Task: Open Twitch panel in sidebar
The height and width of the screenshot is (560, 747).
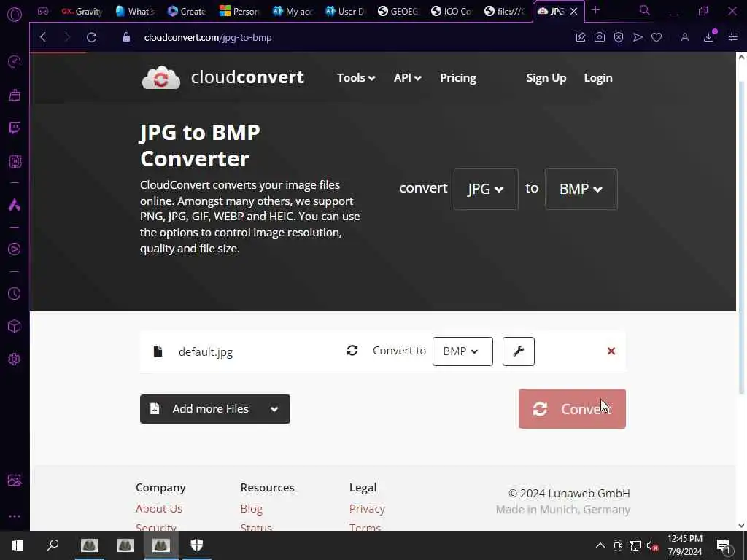Action: click(15, 128)
